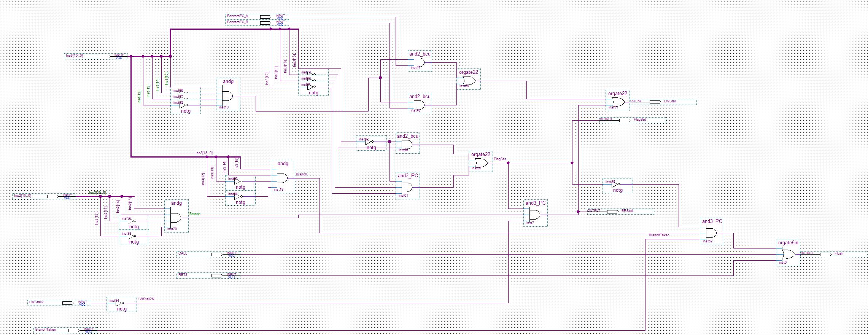Viewport: 868px width, 336px height.
Task: Click the andg gate labeled inst19
Action: click(228, 96)
